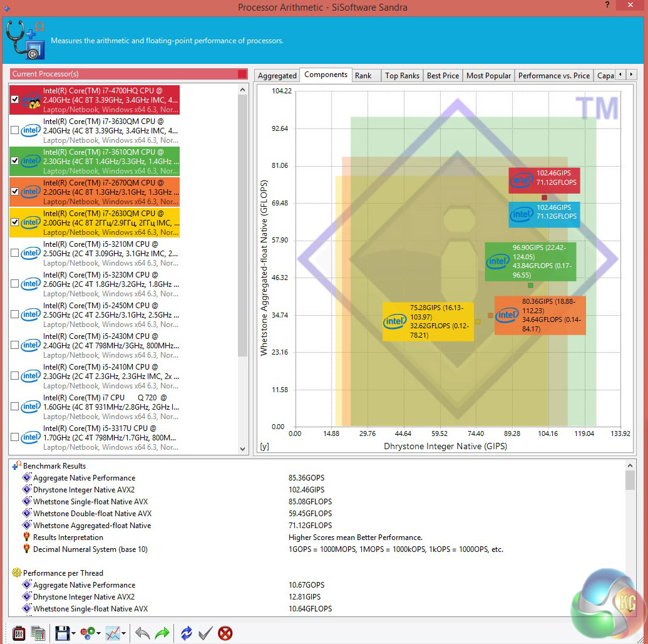Open the Top Ranks tab
This screenshot has width=648, height=644.
402,76
